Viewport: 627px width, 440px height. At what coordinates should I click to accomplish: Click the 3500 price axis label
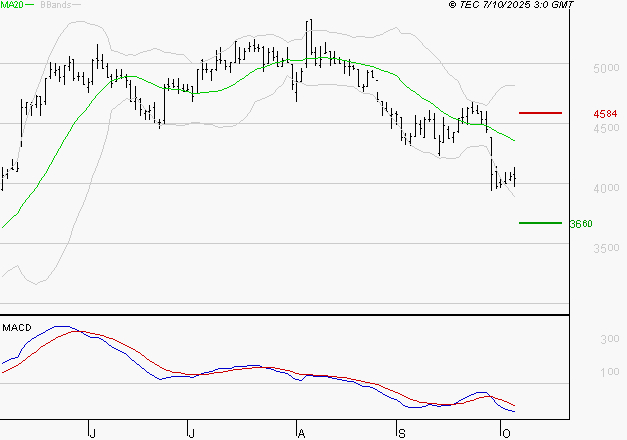coord(606,249)
